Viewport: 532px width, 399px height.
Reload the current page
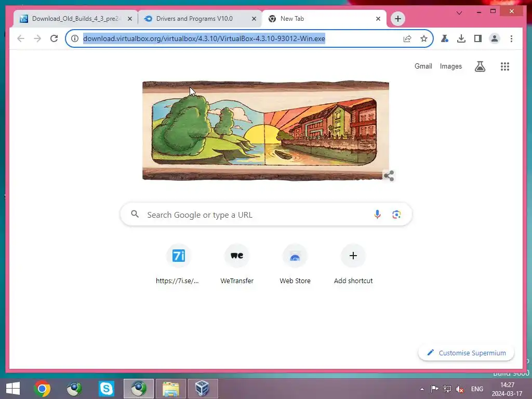pos(54,38)
